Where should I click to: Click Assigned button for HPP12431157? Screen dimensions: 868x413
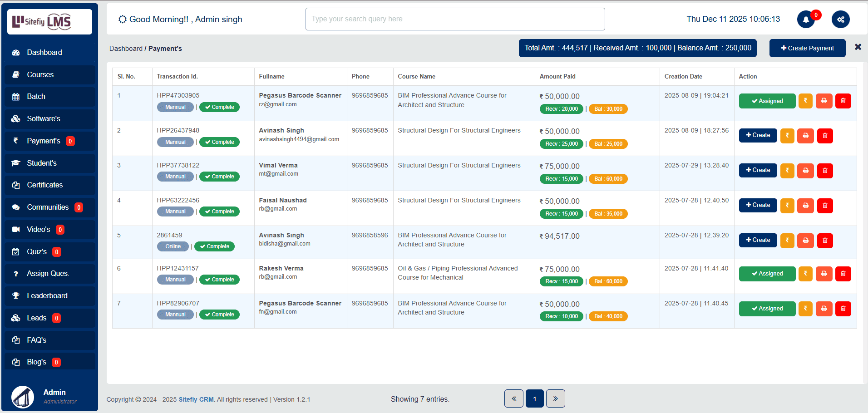tap(767, 274)
